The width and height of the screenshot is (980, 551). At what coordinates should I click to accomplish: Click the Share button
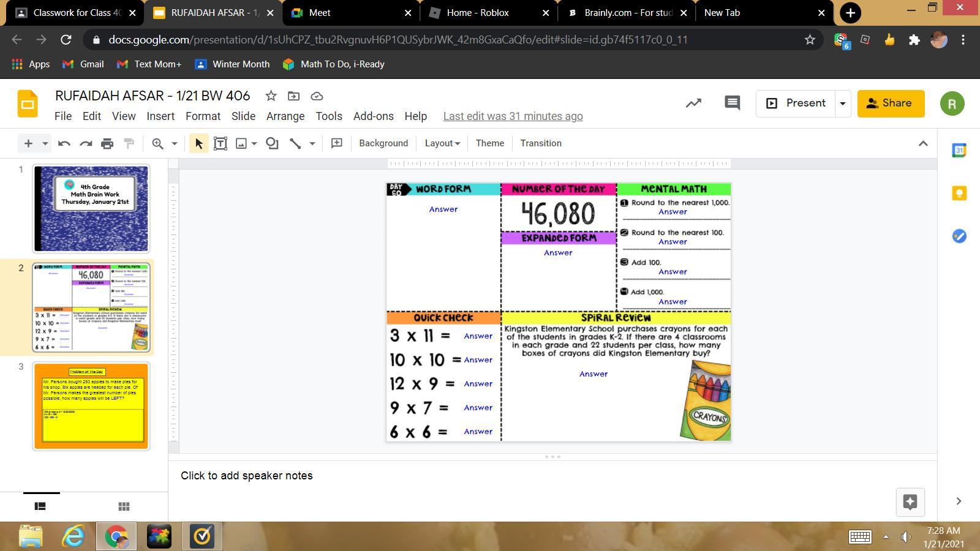pyautogui.click(x=890, y=103)
